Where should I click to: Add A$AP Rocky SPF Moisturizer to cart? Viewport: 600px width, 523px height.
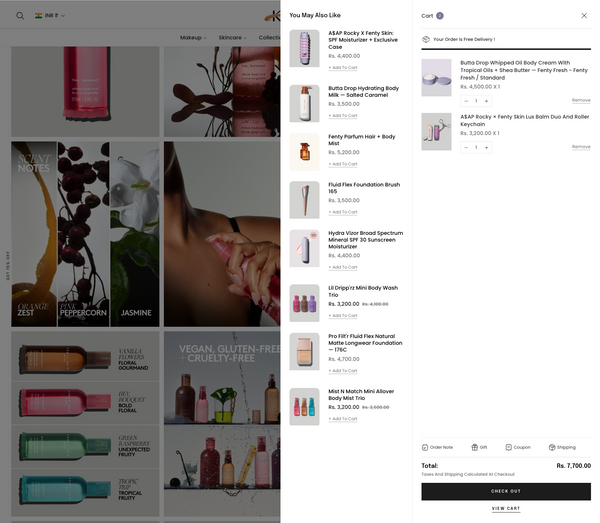pyautogui.click(x=343, y=68)
